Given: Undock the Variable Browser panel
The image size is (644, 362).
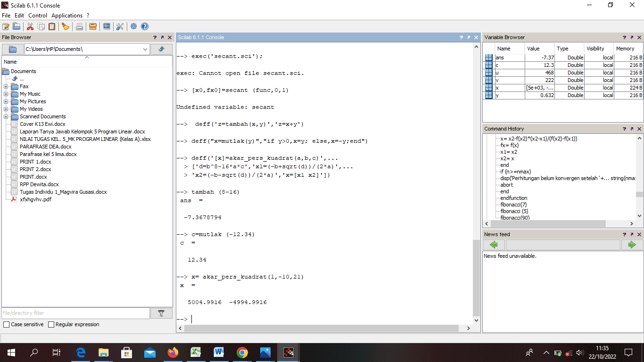Looking at the screenshot, I should tap(632, 37).
